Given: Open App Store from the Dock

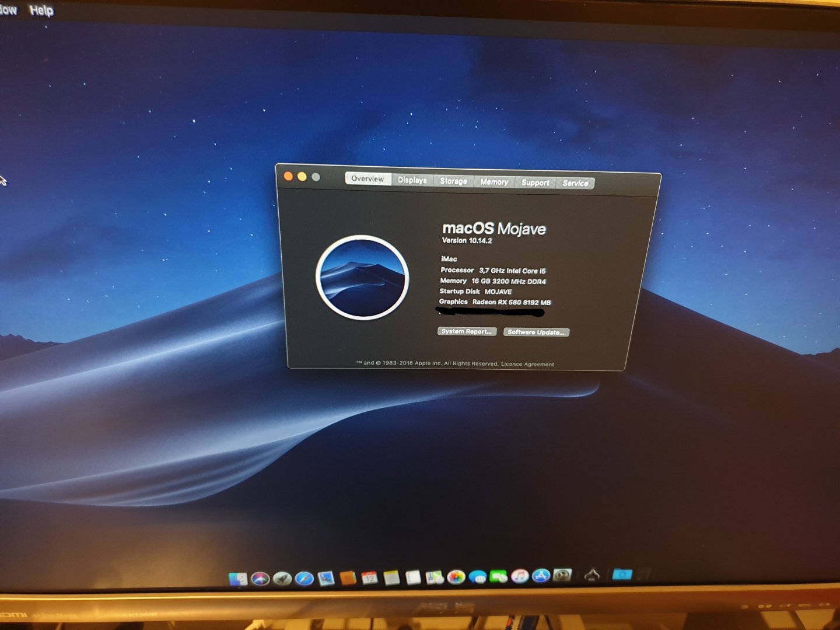Looking at the screenshot, I should [x=541, y=576].
